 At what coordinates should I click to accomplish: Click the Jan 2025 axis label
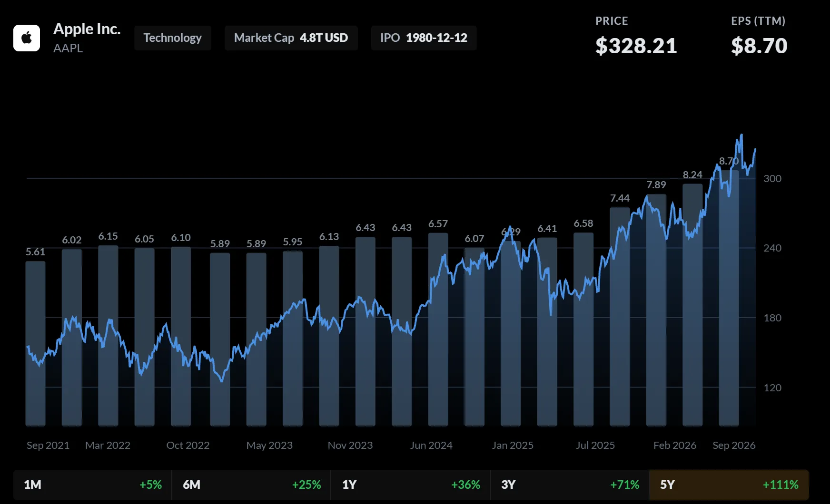point(513,446)
